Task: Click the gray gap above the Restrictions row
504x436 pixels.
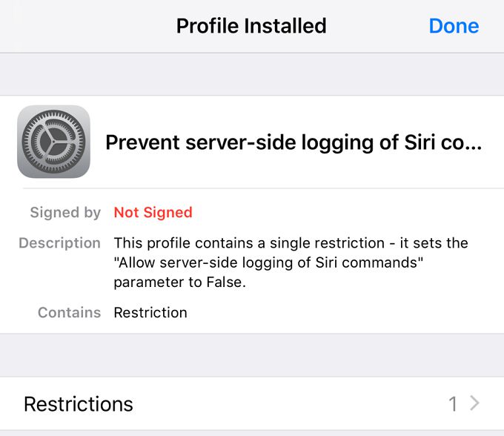Action: pos(252,355)
